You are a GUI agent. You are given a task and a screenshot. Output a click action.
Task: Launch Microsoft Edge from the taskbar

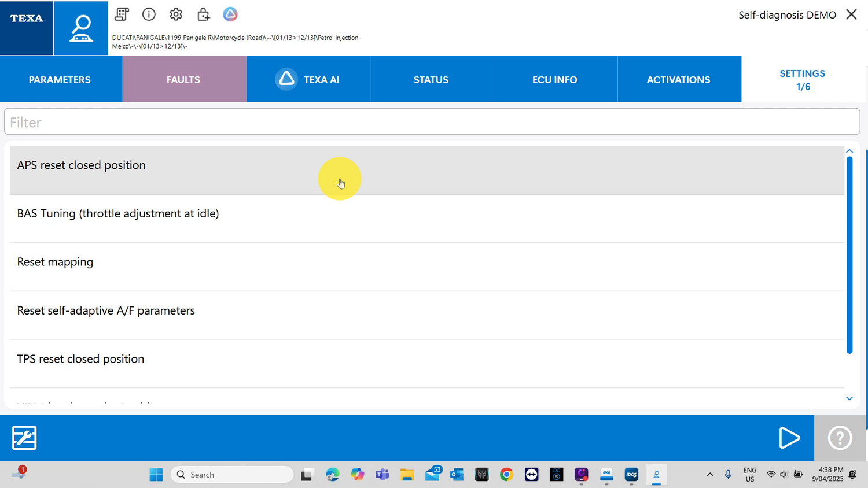(332, 475)
